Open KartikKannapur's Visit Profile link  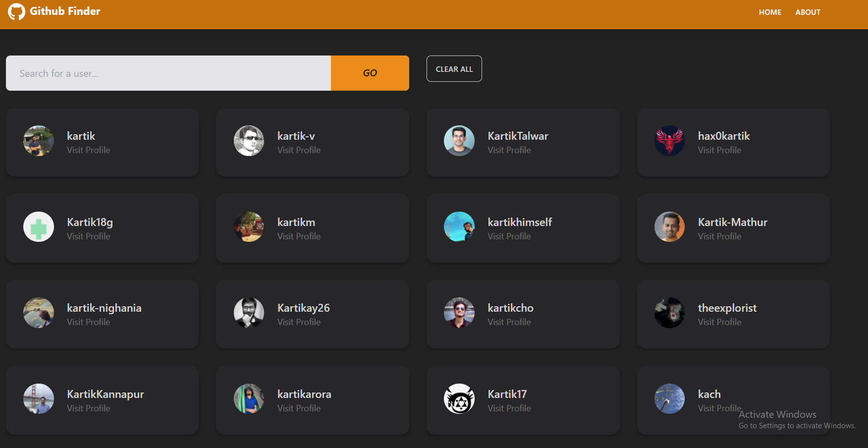88,408
